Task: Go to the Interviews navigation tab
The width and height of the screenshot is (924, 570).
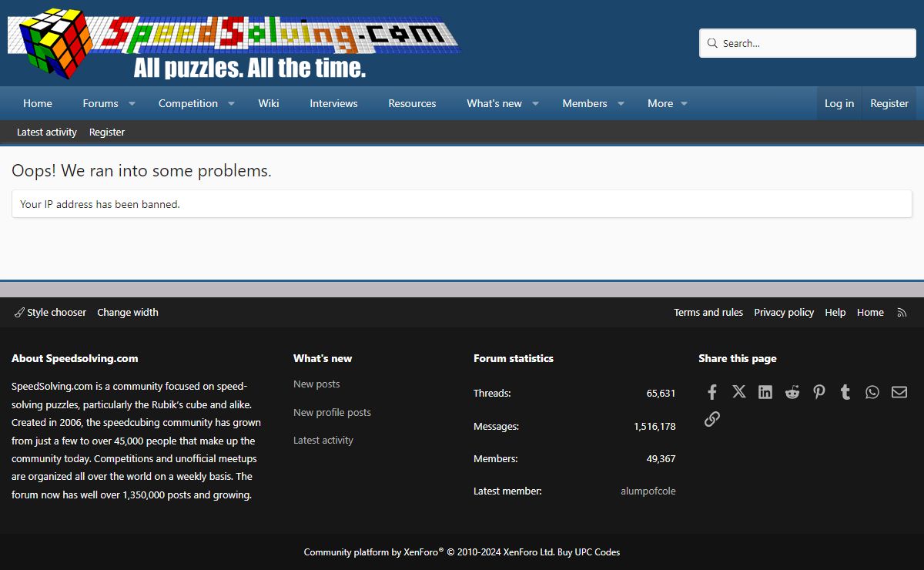Action: coord(333,103)
